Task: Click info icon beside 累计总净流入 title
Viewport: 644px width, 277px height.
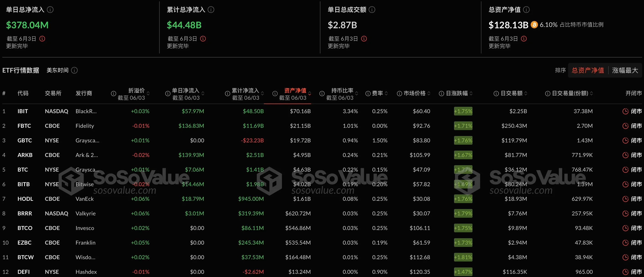Action: (211, 10)
